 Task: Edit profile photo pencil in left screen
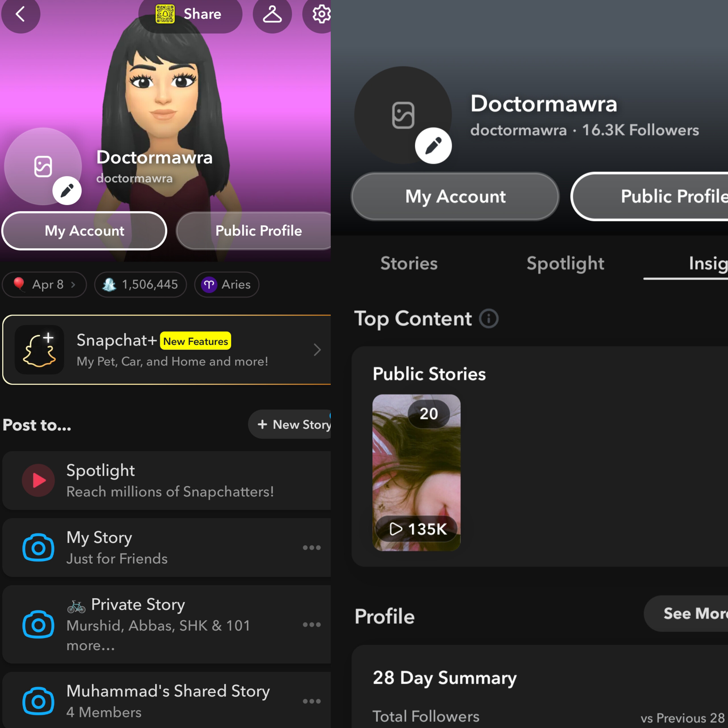[x=67, y=190]
